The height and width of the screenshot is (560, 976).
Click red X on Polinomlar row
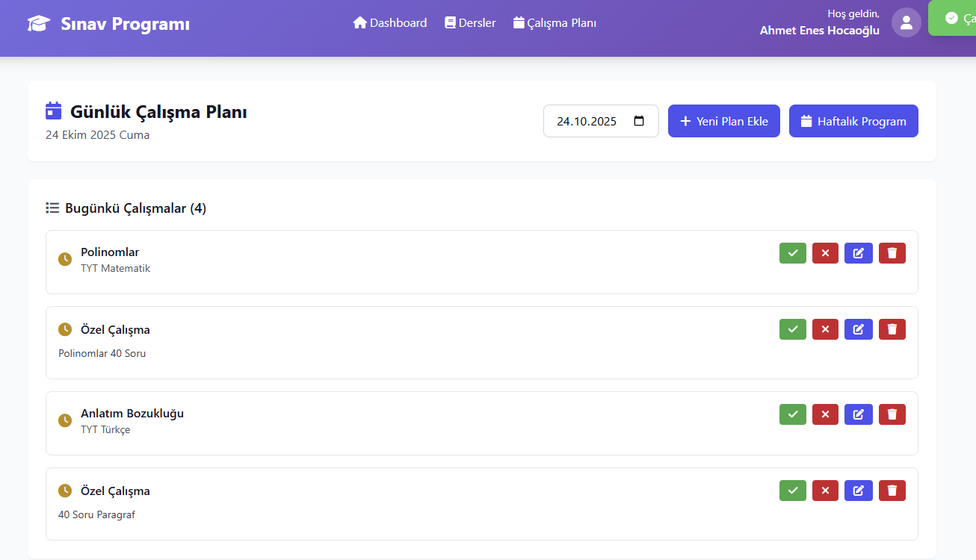(x=825, y=253)
